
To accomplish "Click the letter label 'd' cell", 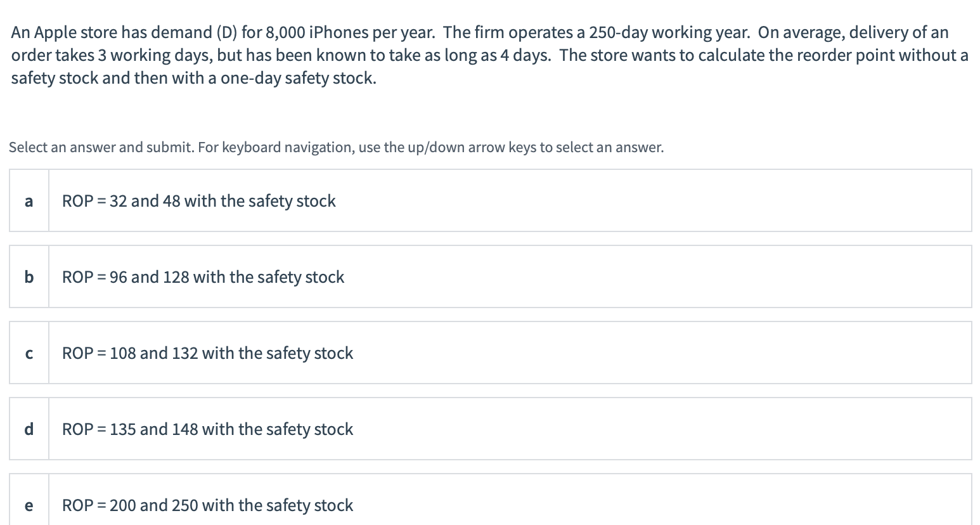I will [x=29, y=429].
